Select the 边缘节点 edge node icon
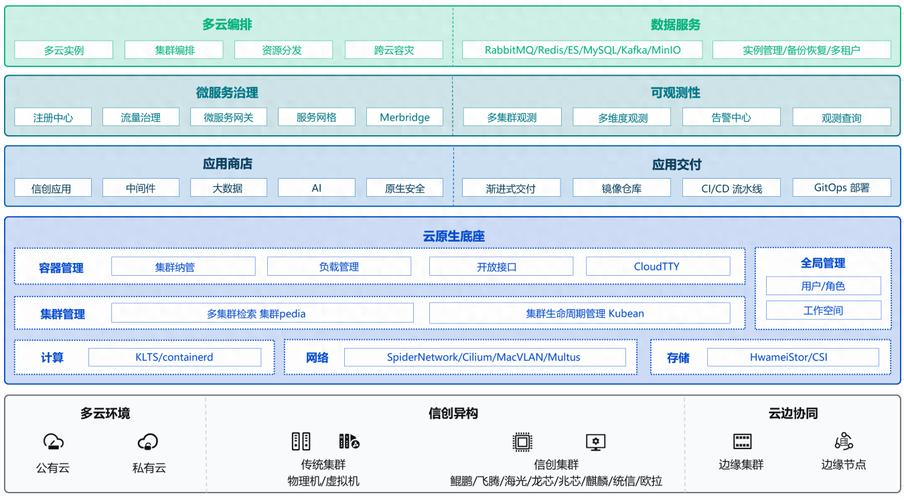 843,441
